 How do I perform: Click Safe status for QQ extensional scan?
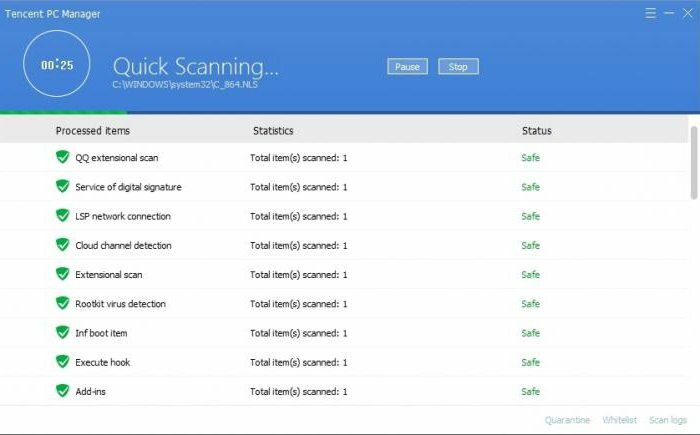(x=530, y=158)
